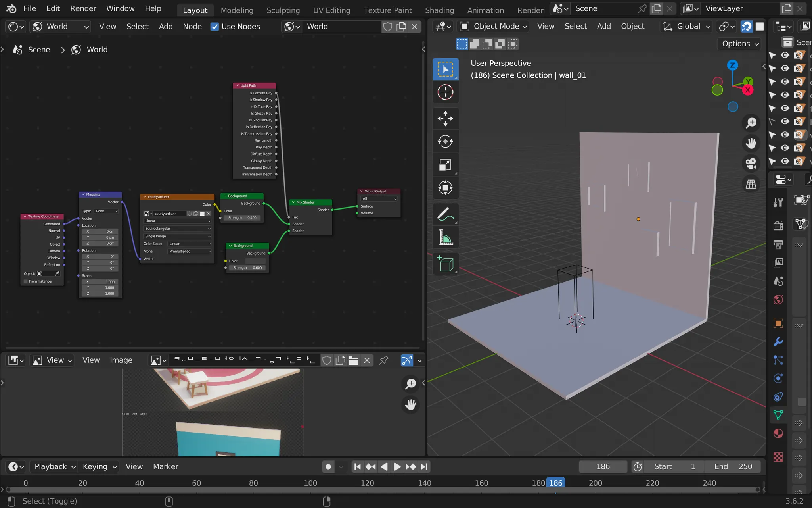Select the Move tool in viewport toolbar

445,118
